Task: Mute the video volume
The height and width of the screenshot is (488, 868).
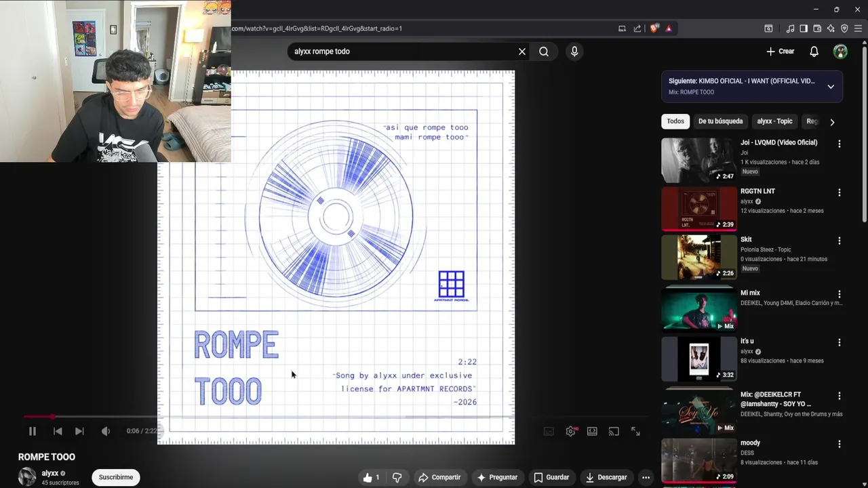Action: [x=105, y=431]
